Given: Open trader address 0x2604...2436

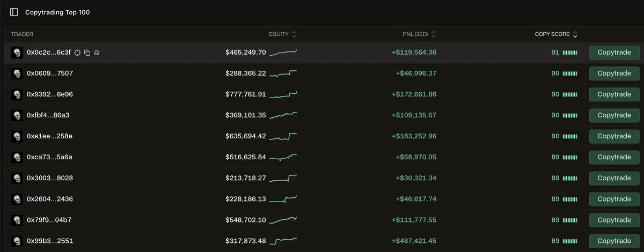Looking at the screenshot, I should (x=49, y=199).
